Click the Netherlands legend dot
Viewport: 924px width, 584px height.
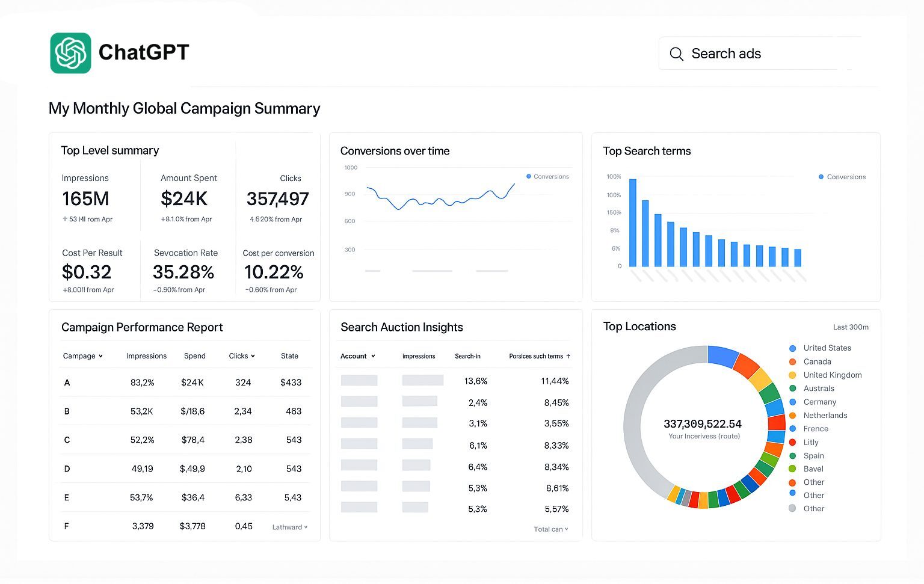[x=792, y=415]
